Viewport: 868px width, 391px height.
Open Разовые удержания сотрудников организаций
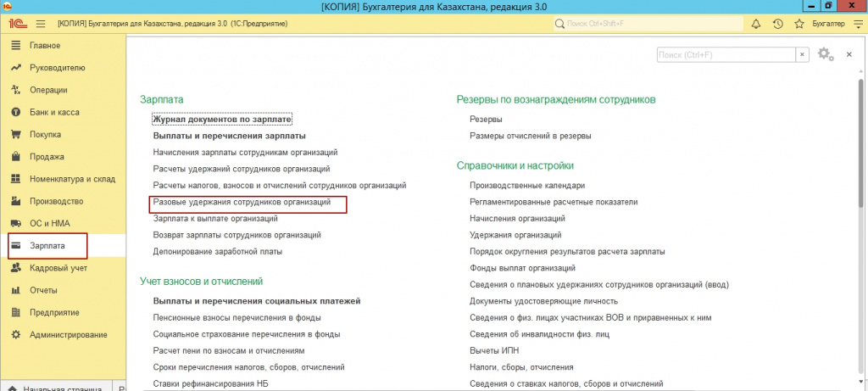point(242,202)
